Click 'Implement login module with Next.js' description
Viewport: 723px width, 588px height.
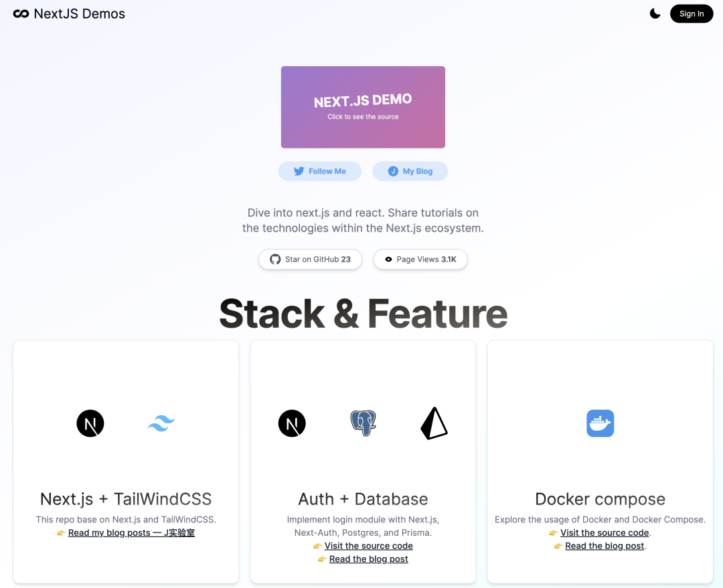point(363,526)
